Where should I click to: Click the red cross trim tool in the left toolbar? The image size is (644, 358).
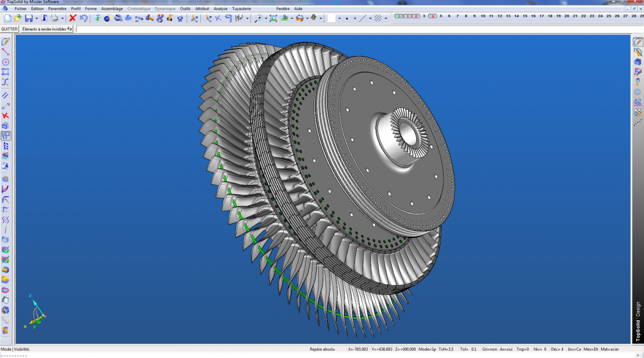(6, 116)
